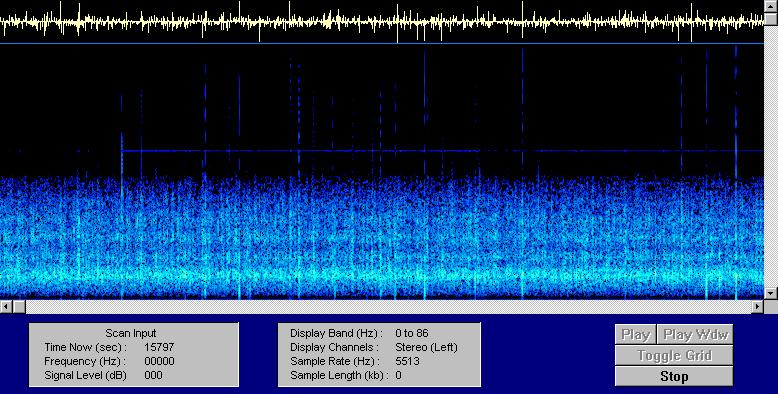Click the horizontal scrollbar thumb

pos(19,307)
